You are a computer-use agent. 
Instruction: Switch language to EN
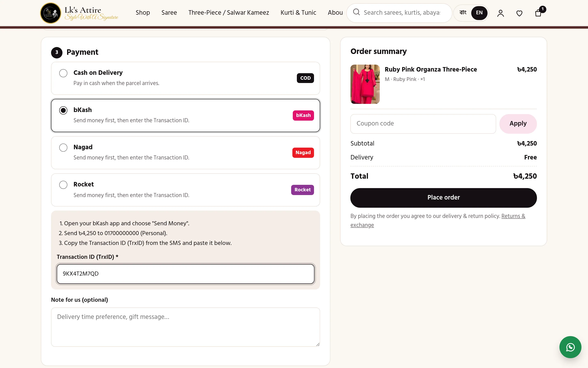(479, 13)
